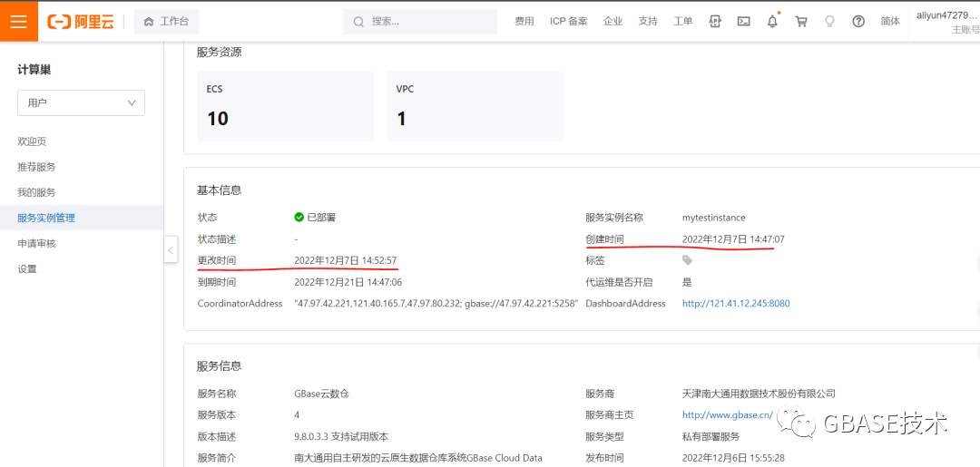Viewport: 980px width, 467px height.
Task: Switch language via 简体
Action: pyautogui.click(x=891, y=21)
